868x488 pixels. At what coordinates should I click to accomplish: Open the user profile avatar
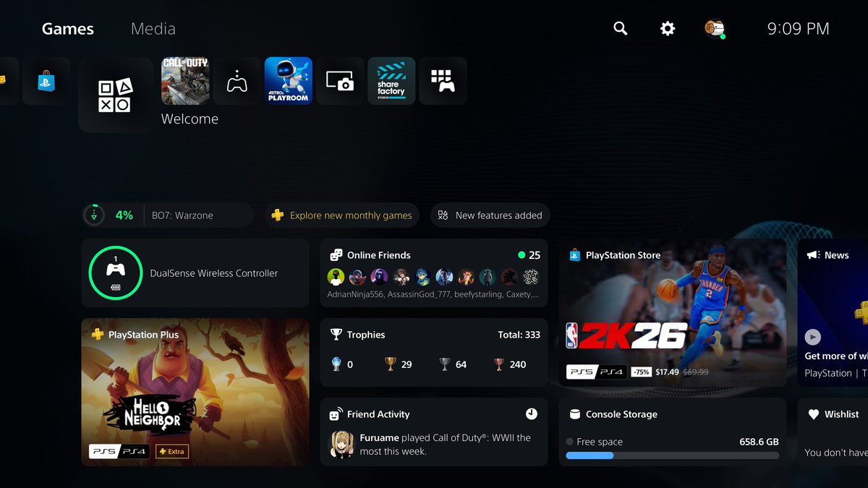714,28
